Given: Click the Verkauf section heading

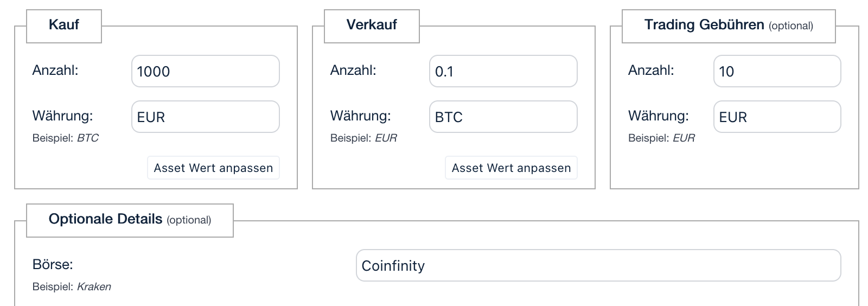Looking at the screenshot, I should click(372, 25).
